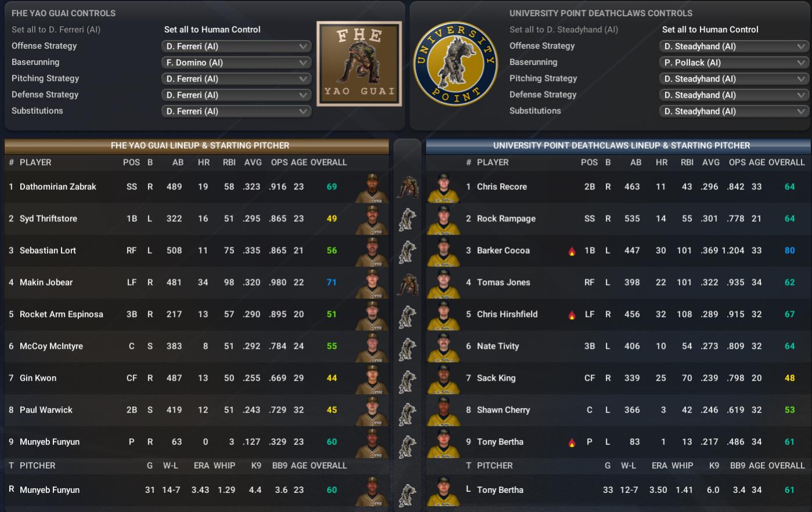
Task: Click the hot streak flame beside Barker Cocoa
Action: [x=572, y=251]
